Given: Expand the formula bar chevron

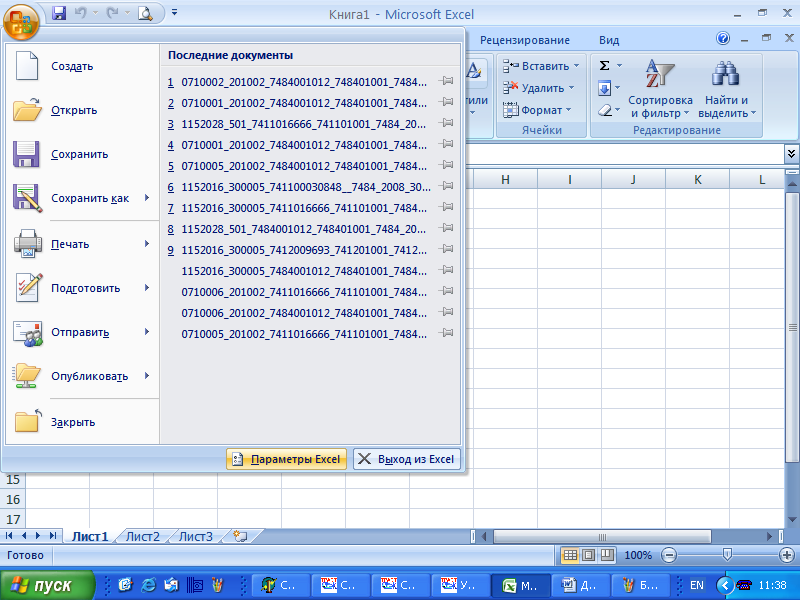Looking at the screenshot, I should [x=791, y=153].
